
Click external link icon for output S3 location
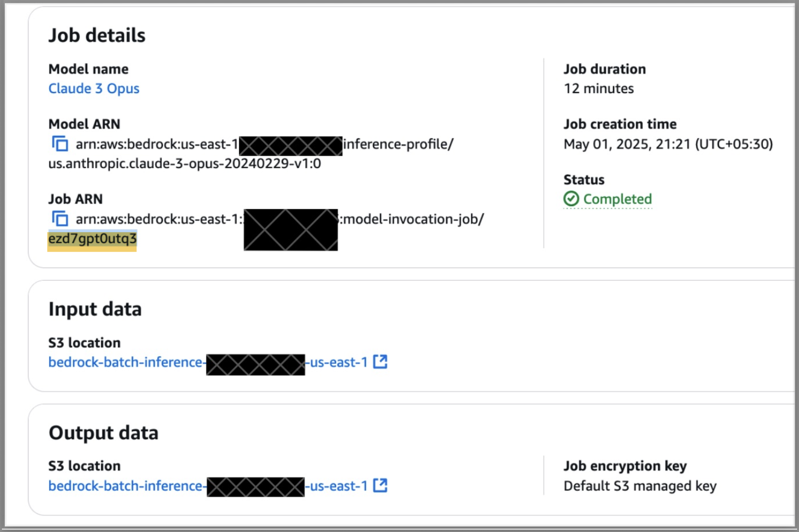[380, 485]
